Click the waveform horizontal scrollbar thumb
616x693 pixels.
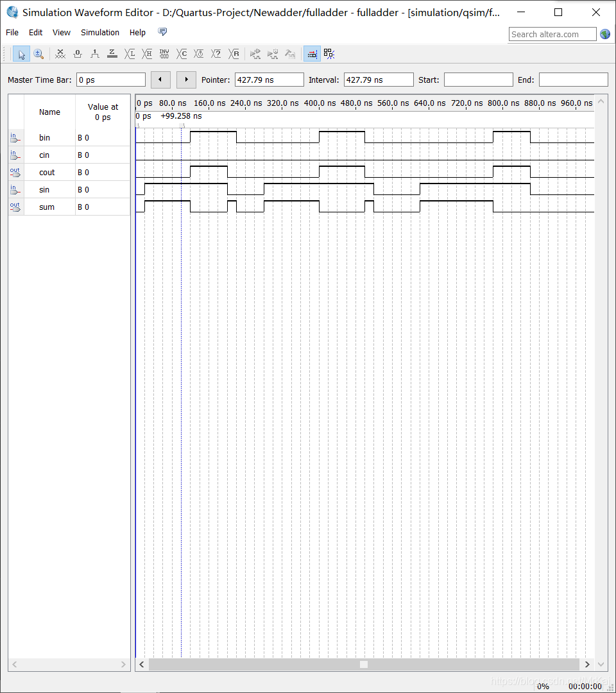coord(364,664)
